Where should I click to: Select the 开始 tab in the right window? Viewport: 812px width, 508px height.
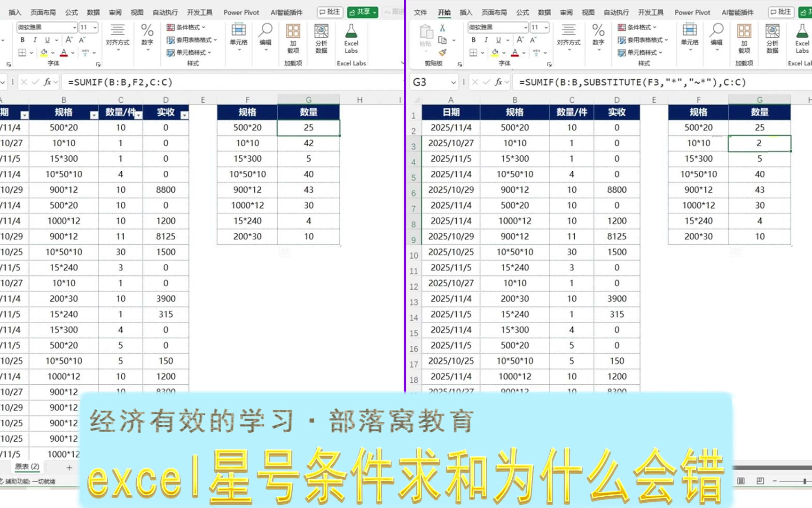tap(444, 12)
